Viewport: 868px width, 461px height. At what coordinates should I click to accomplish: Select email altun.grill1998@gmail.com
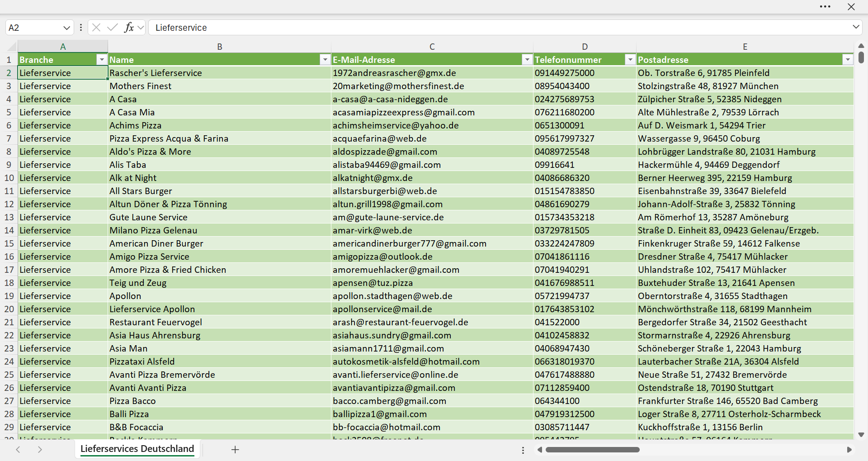(432, 204)
